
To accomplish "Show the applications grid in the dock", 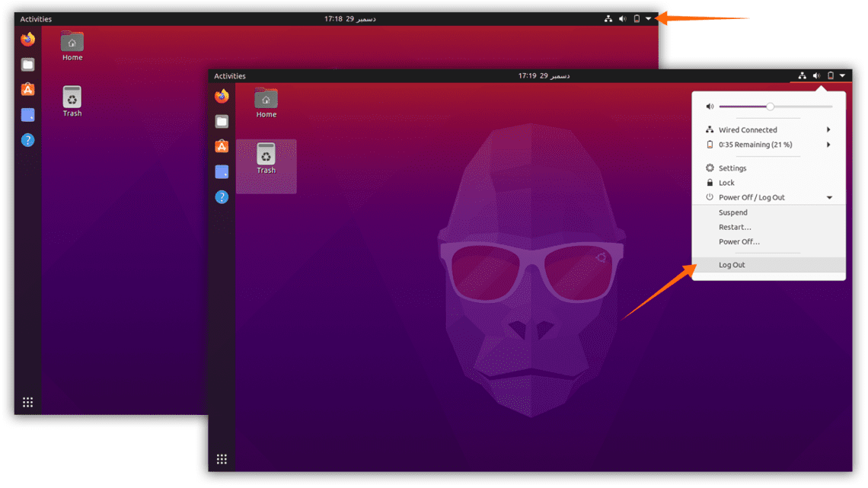I will [222, 458].
